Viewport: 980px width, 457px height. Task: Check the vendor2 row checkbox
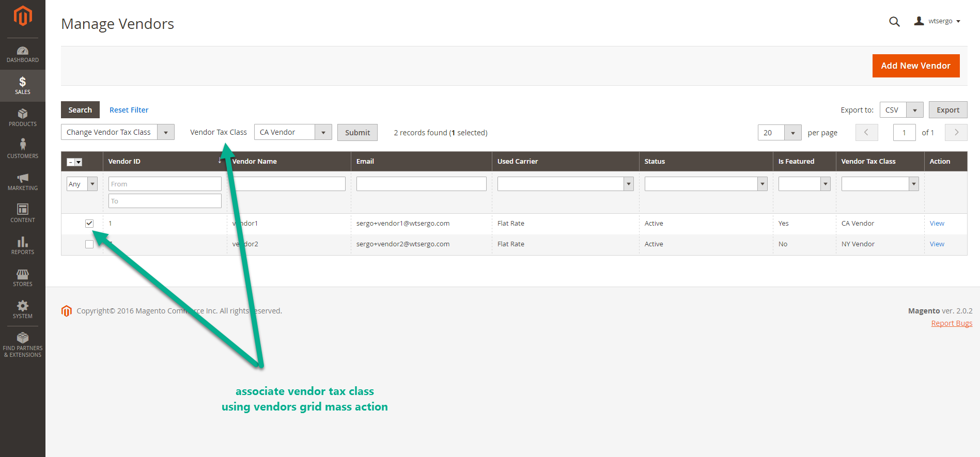tap(89, 244)
